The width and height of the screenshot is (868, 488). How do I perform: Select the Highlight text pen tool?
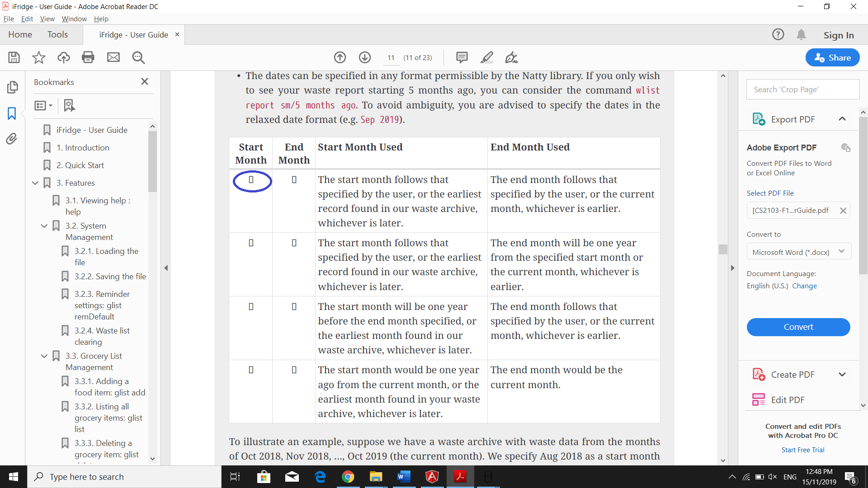point(487,57)
